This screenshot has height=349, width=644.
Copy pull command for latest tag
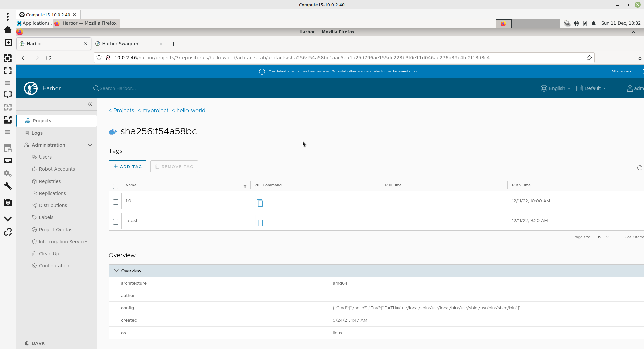[x=260, y=222]
